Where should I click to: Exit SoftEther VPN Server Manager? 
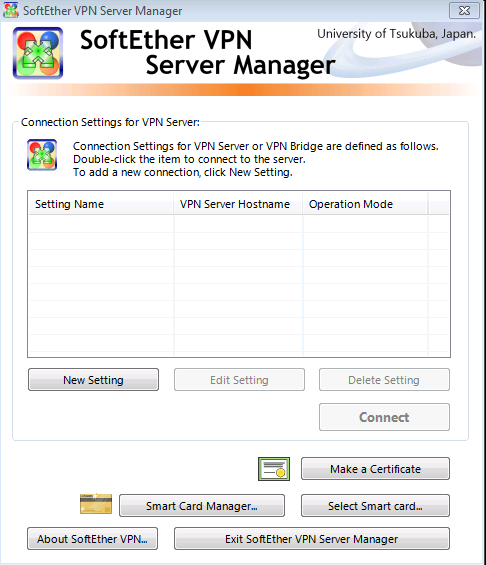click(312, 539)
